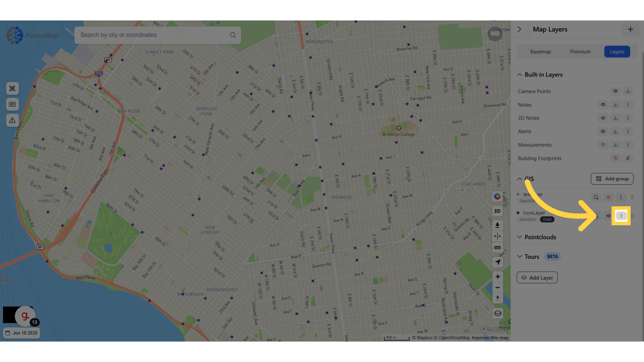Toggle Camera Points visibility
This screenshot has width=644, height=362.
coord(615,91)
